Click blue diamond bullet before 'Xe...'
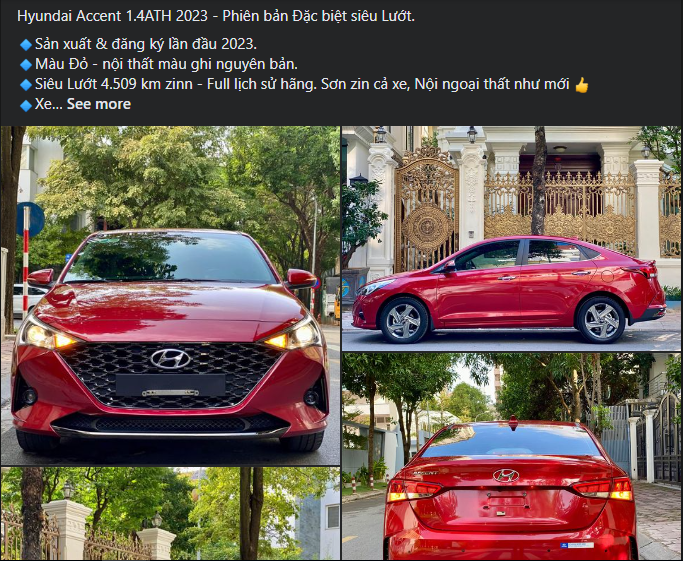 [26, 105]
